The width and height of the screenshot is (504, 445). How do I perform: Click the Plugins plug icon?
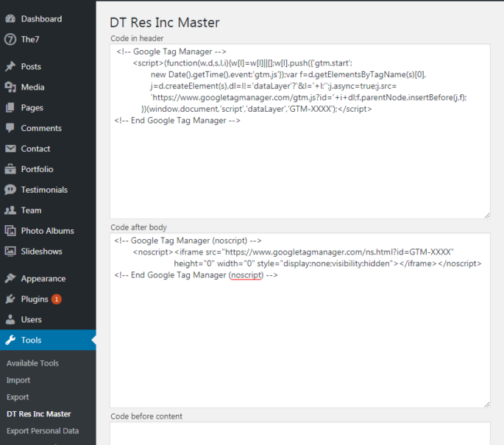[10, 299]
